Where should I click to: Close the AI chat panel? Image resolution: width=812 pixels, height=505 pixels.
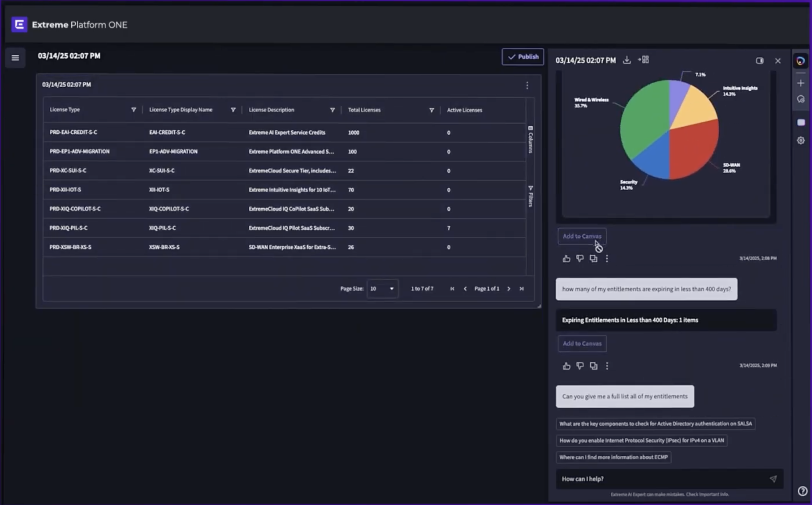click(x=778, y=60)
